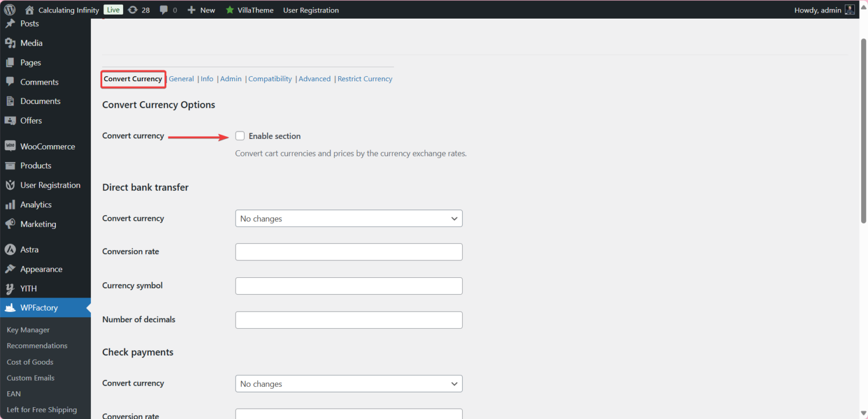Open the VillaTheme link in the admin bar
Viewport: 868px width, 419px height.
coord(254,10)
